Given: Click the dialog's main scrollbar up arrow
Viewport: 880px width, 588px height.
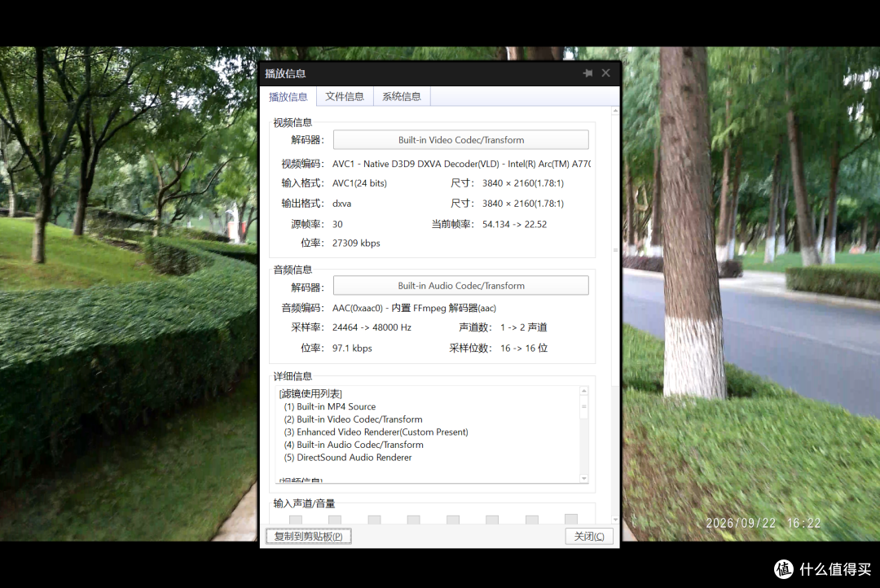Looking at the screenshot, I should click(616, 111).
